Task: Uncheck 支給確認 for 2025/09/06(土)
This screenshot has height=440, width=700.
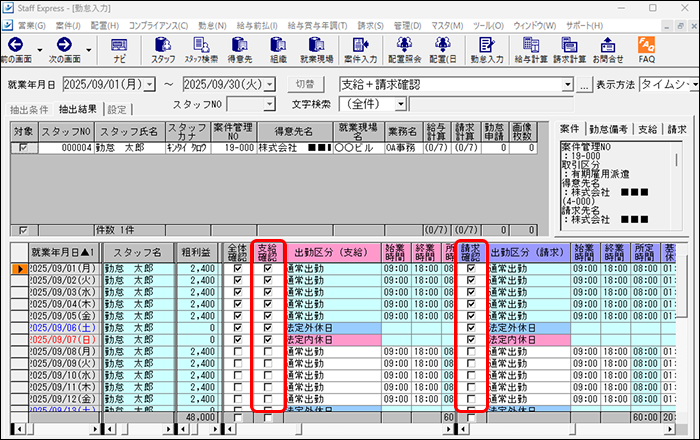Action: click(x=267, y=328)
